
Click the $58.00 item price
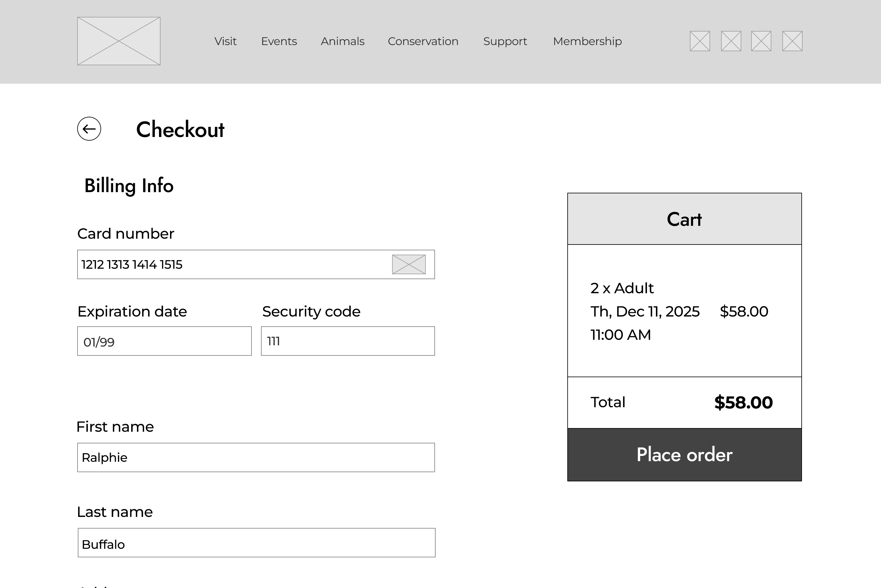744,312
